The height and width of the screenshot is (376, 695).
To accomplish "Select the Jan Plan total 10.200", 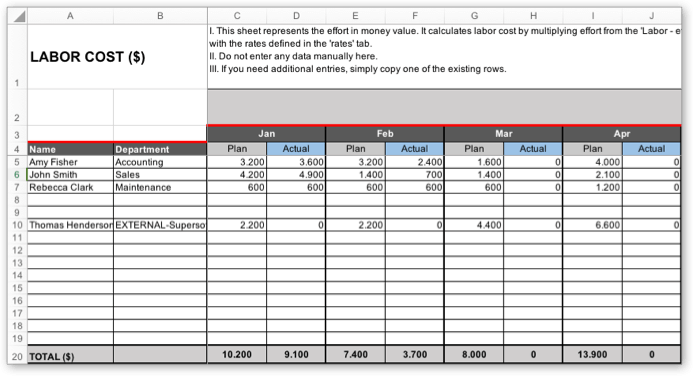I will [x=237, y=354].
